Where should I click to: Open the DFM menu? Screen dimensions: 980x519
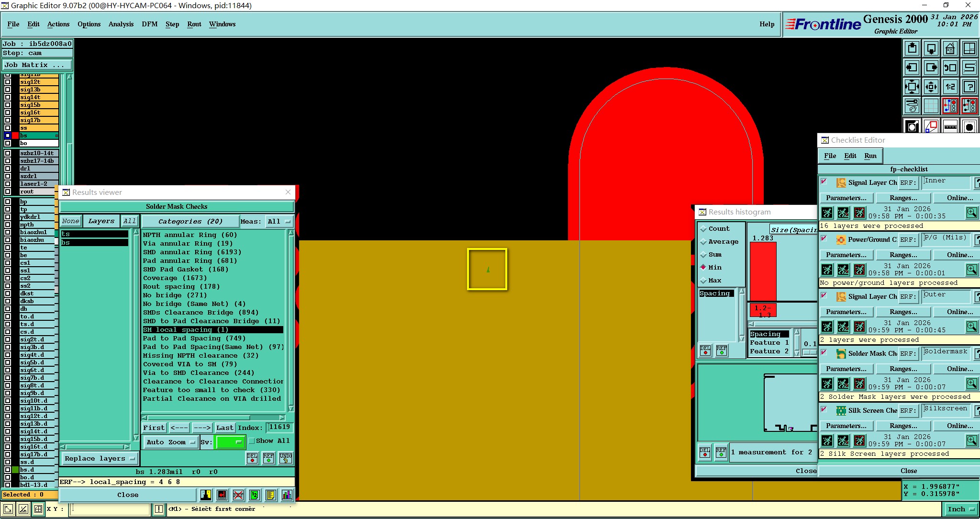(149, 24)
